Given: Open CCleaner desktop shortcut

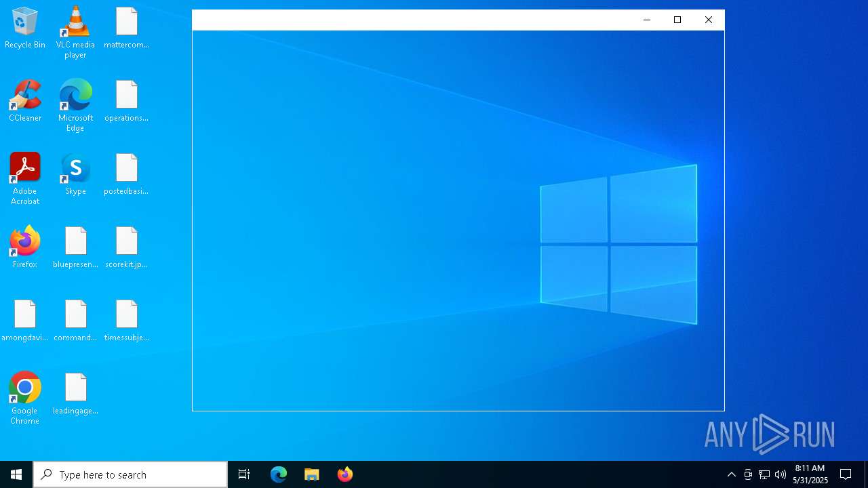Looking at the screenshot, I should tap(25, 101).
